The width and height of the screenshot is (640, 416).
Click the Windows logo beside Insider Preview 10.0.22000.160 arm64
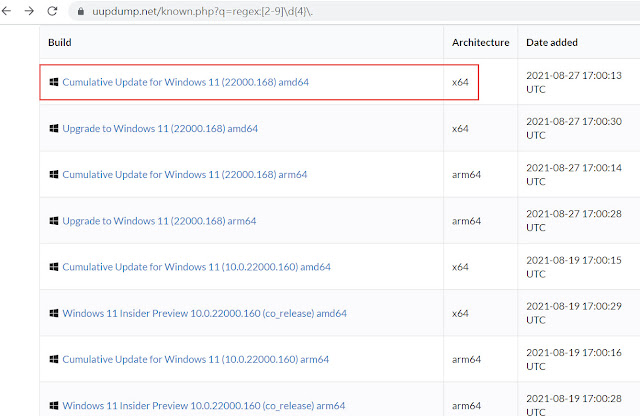point(53,405)
